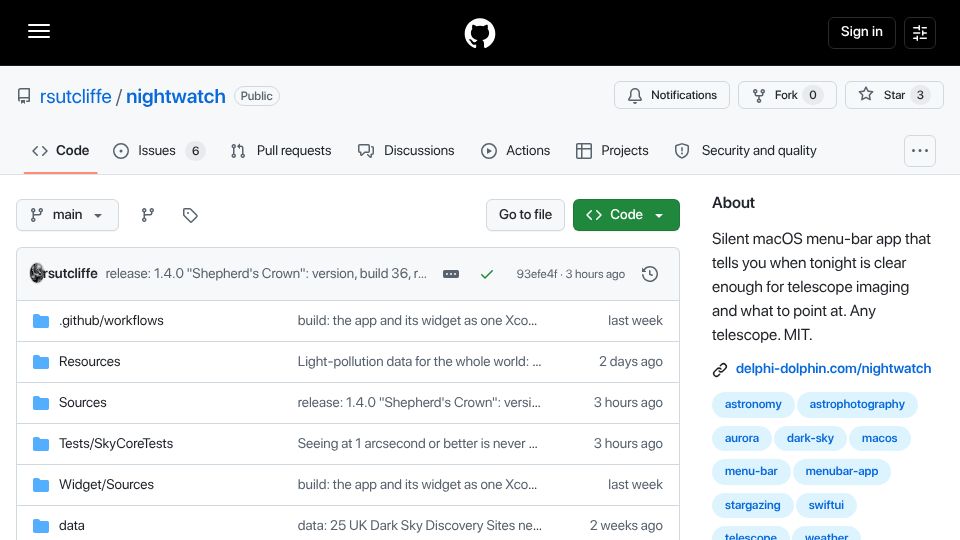Click the folder icon for Resources
Screen dimensions: 960x540
(x=41, y=362)
